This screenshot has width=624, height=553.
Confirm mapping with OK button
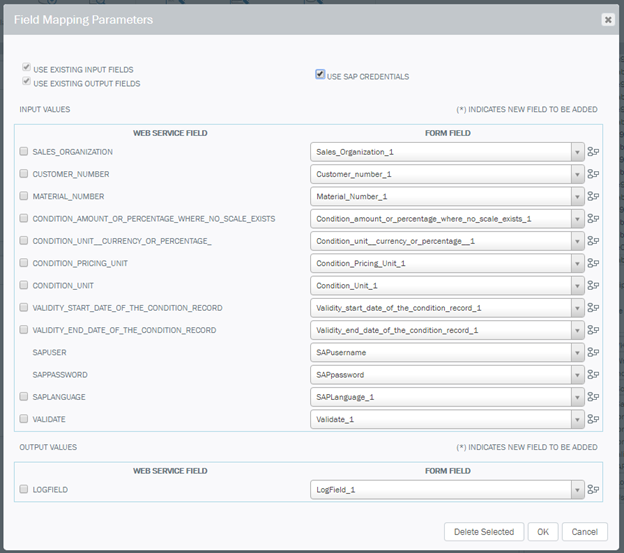[x=543, y=532]
